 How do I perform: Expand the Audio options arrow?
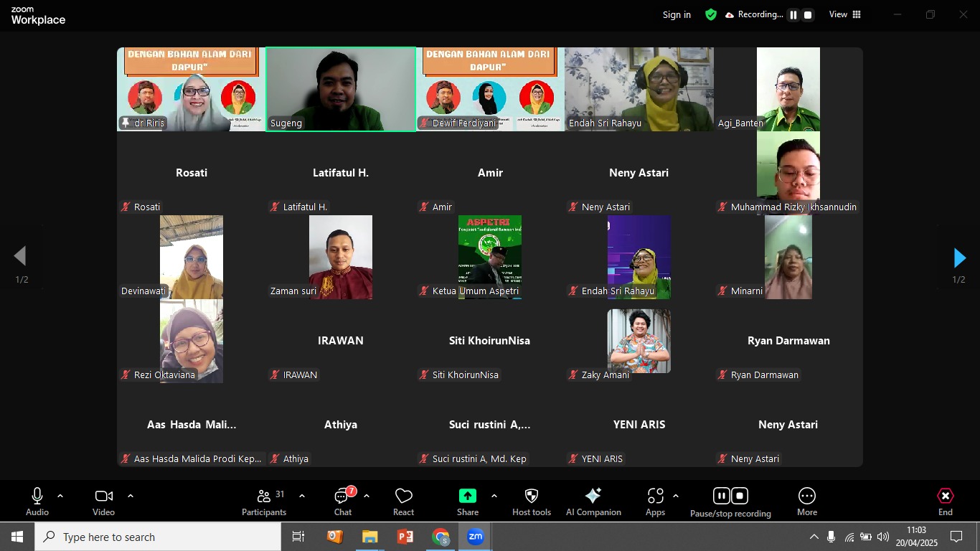click(60, 496)
